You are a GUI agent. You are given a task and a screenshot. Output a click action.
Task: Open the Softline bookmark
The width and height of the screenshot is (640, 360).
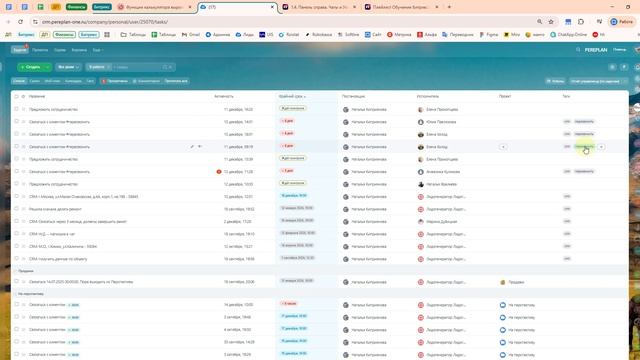pos(349,35)
